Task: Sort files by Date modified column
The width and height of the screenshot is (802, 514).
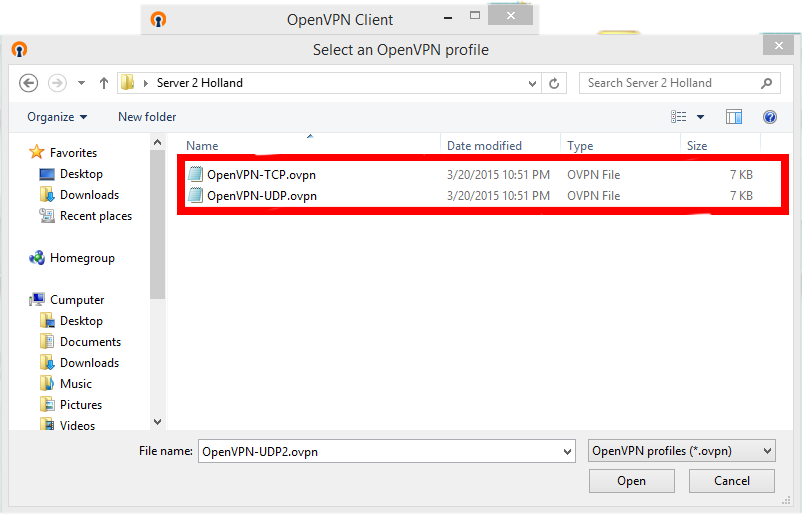Action: pos(484,146)
